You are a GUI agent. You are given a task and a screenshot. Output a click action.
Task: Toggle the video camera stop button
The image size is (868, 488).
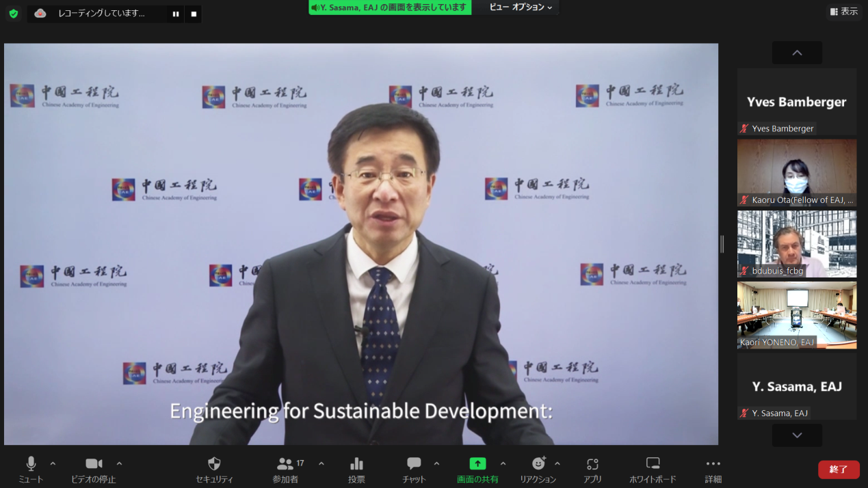coord(94,464)
